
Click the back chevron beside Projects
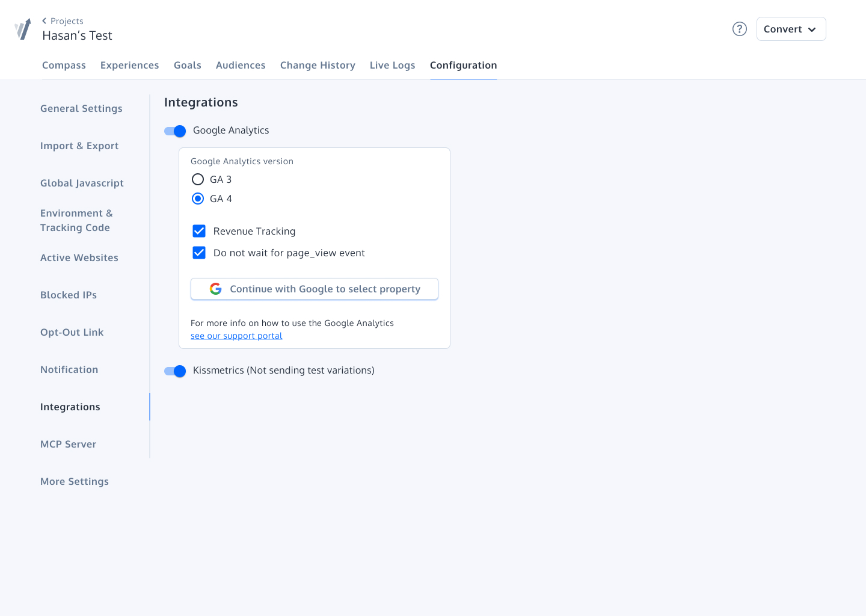45,21
